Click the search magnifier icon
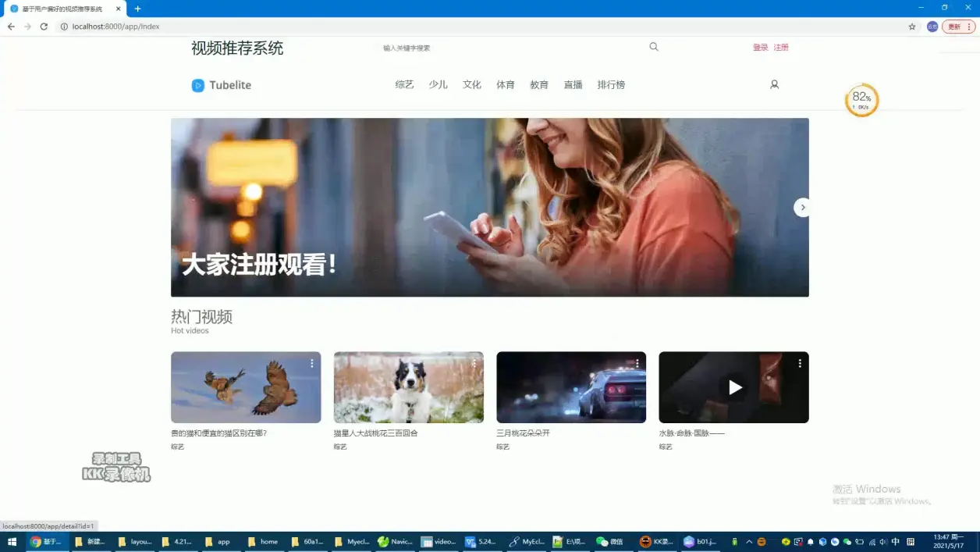Screen dimensions: 980x552 pos(654,47)
